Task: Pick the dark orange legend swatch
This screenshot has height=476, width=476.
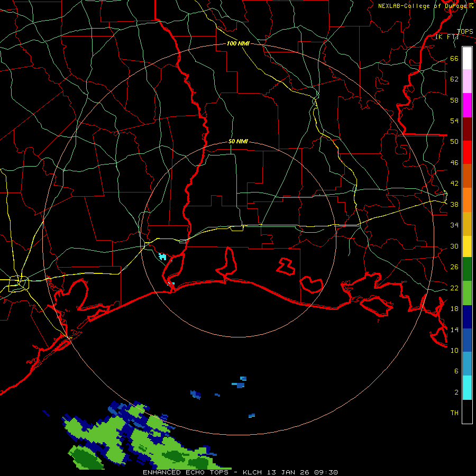Action: pos(467,176)
